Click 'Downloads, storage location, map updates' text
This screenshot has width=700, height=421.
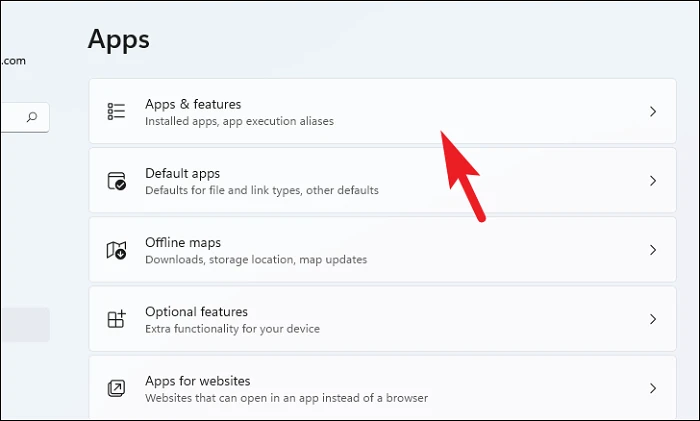[256, 260]
